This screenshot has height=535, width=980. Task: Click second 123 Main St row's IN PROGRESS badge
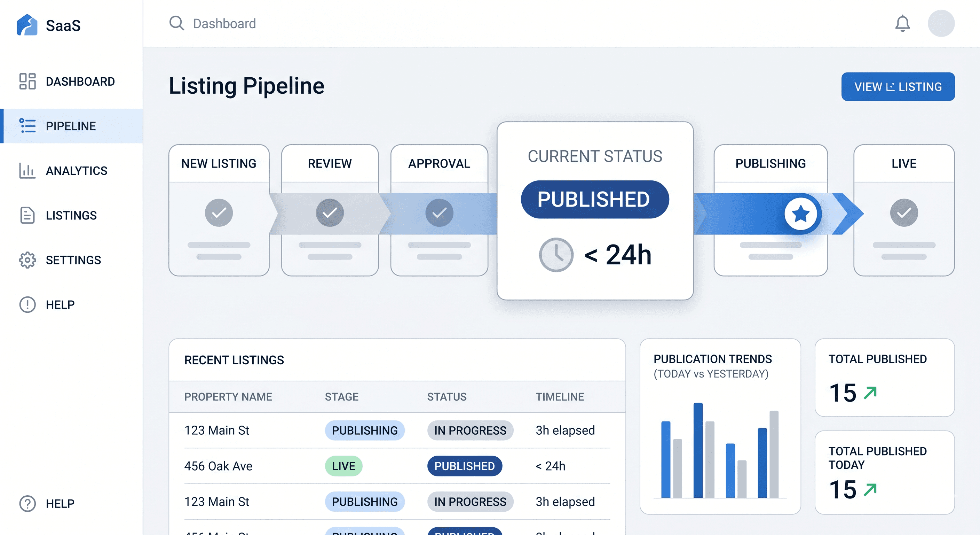click(470, 502)
